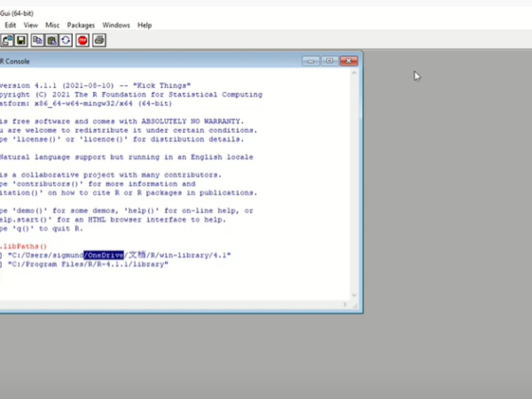Minimize the R Console window
The width and height of the screenshot is (532, 399).
tap(309, 61)
